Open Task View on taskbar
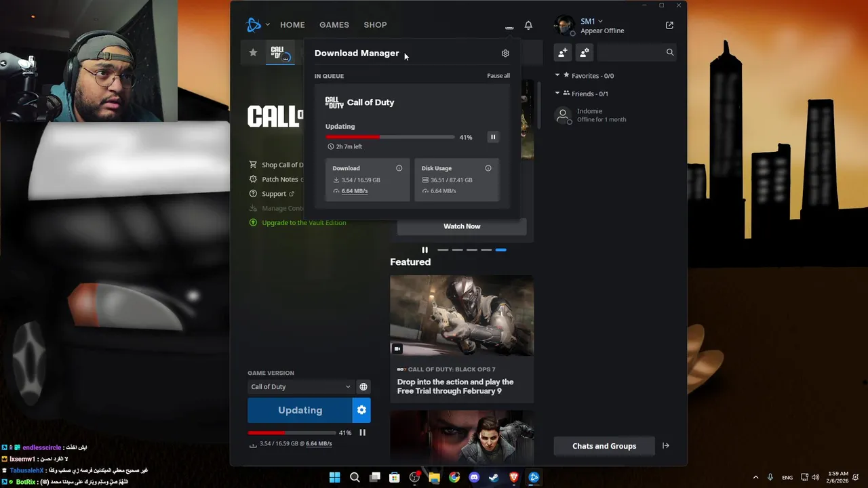 375,477
